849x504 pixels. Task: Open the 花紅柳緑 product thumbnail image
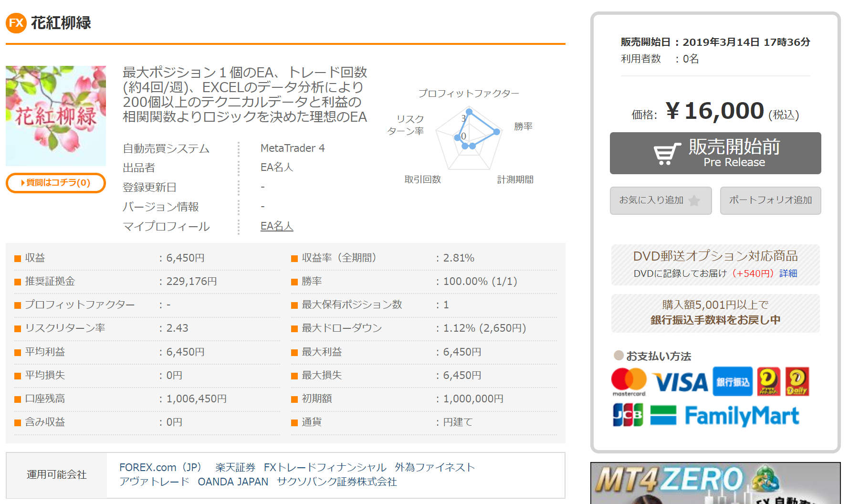[56, 116]
